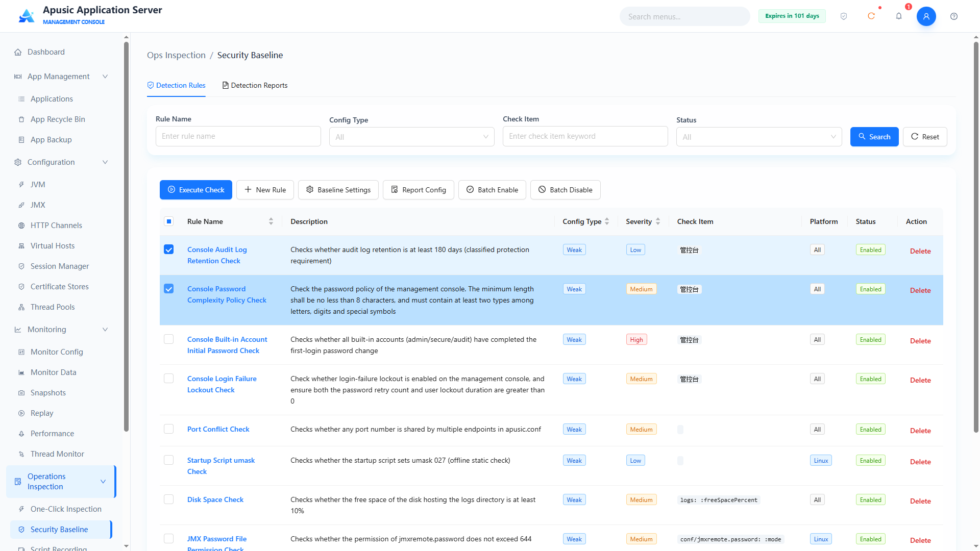Click the Replay icon in sidebar

point(21,413)
